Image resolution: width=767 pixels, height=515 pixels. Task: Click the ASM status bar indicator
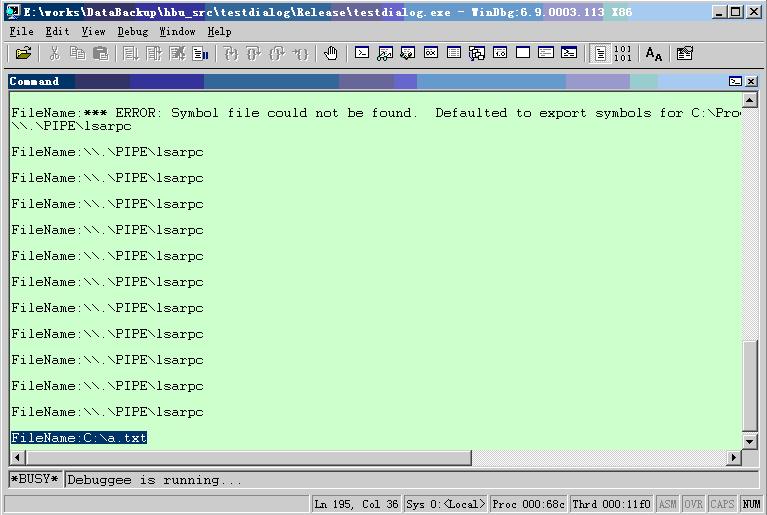point(667,504)
